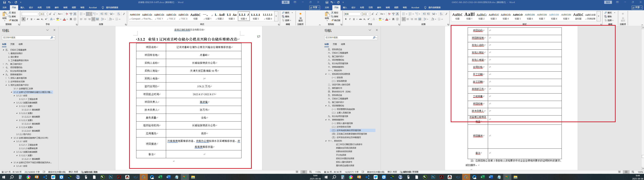Click subscript icon in left Word window
The width and height of the screenshot is (644, 180).
[x=42, y=19]
